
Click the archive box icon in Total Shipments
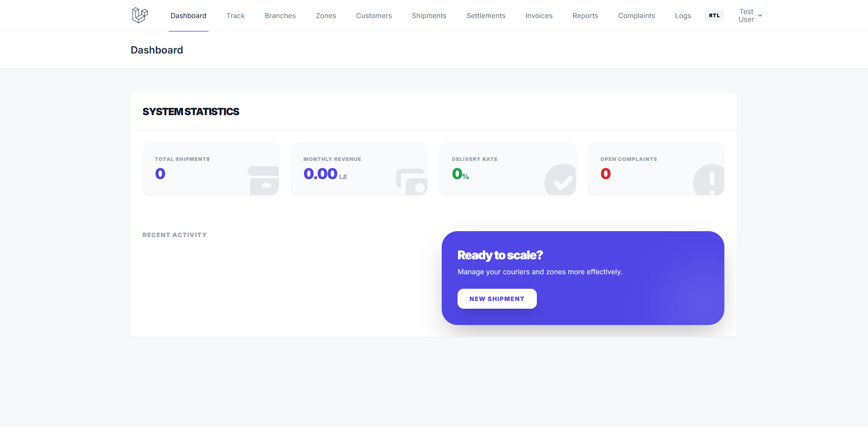263,180
